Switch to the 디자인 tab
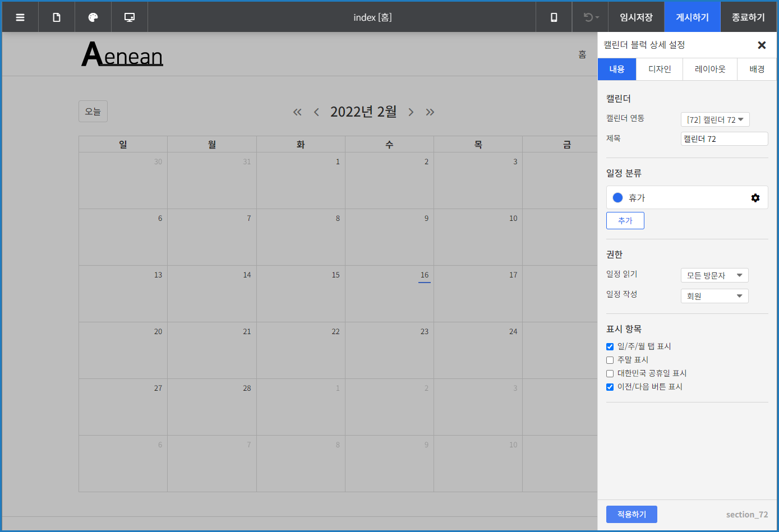This screenshot has width=779, height=532. click(x=660, y=69)
